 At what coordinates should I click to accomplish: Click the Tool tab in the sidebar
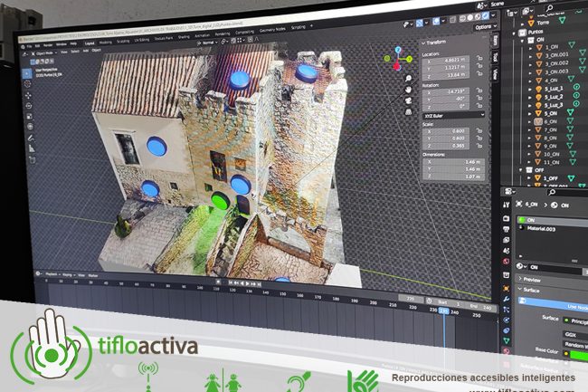coord(495,58)
